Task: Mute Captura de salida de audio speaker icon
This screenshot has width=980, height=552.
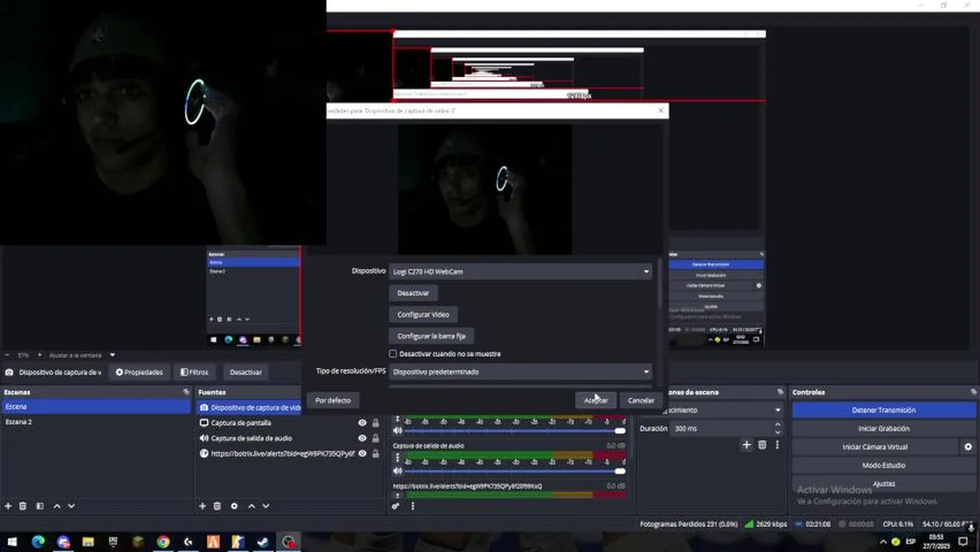Action: click(x=397, y=471)
